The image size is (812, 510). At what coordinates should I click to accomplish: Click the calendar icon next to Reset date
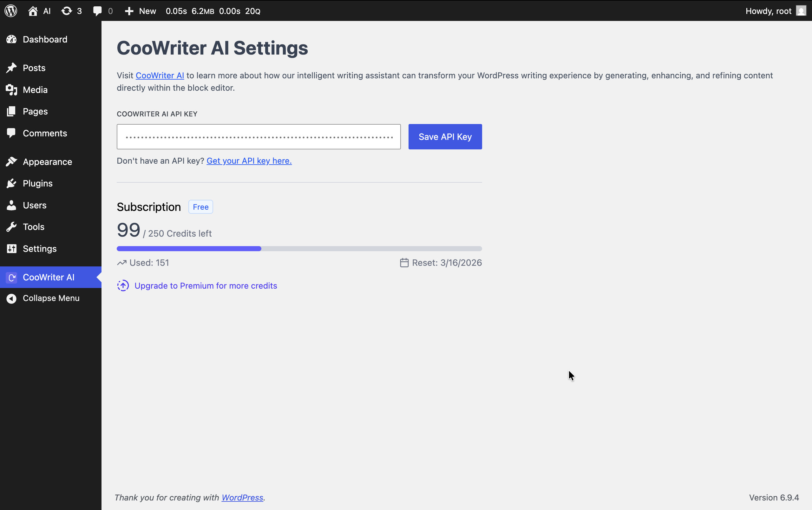pyautogui.click(x=404, y=263)
